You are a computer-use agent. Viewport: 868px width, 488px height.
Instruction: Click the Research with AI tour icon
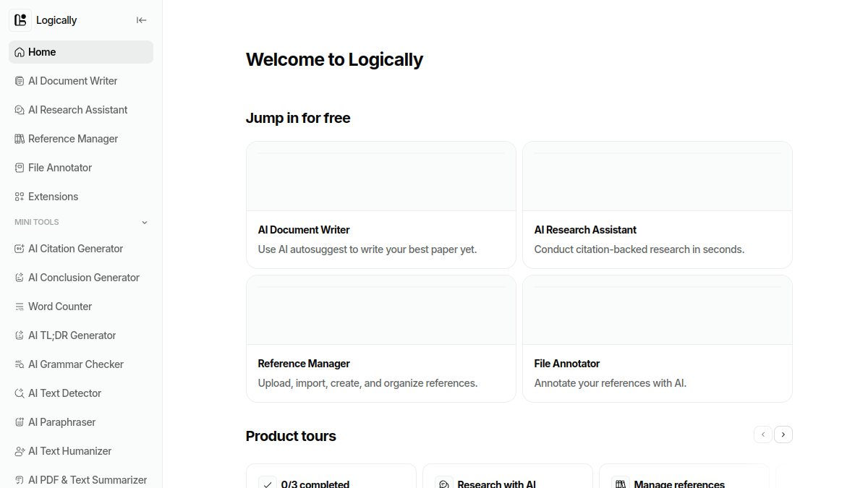[x=444, y=483]
